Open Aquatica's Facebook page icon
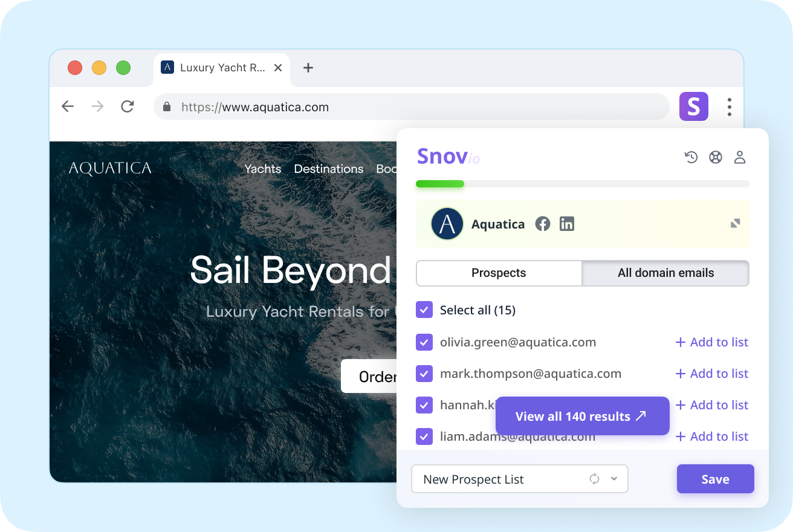The width and height of the screenshot is (793, 532). [x=543, y=224]
